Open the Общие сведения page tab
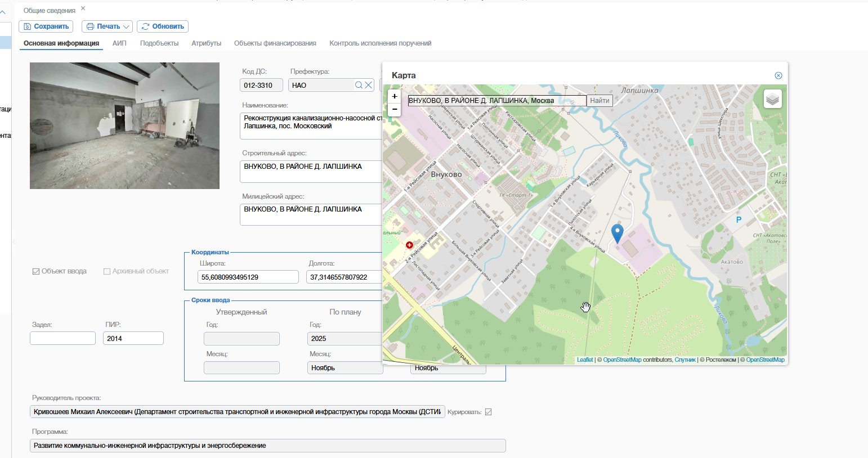 (x=50, y=11)
